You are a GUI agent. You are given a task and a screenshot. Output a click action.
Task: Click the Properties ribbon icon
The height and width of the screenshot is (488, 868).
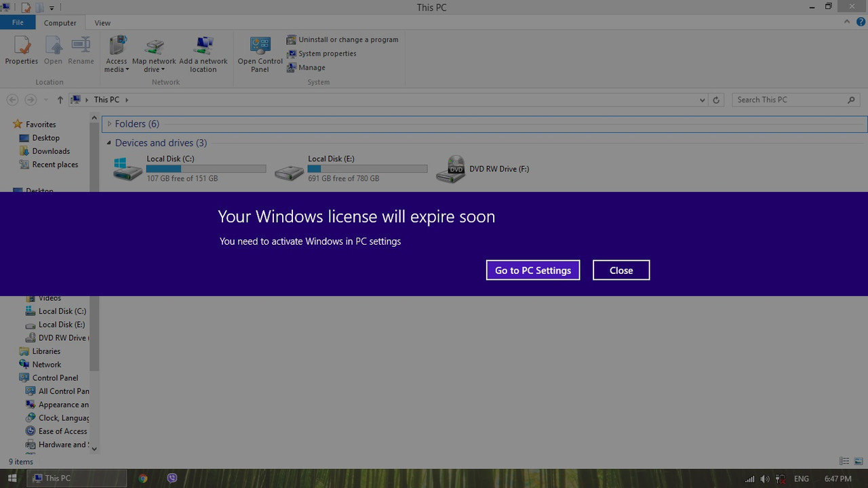click(22, 51)
